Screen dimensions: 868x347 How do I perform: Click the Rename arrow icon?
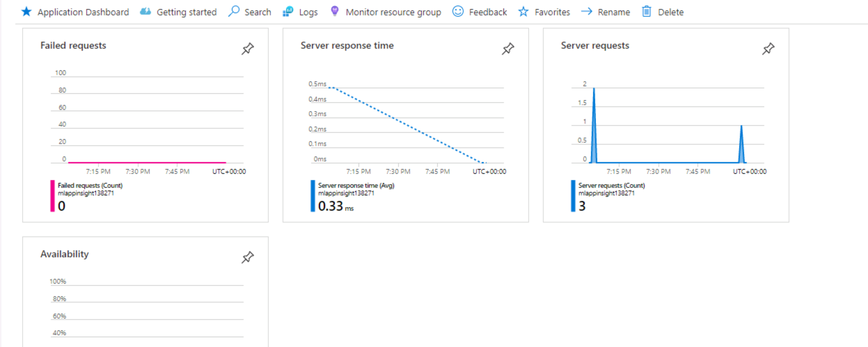pyautogui.click(x=587, y=11)
